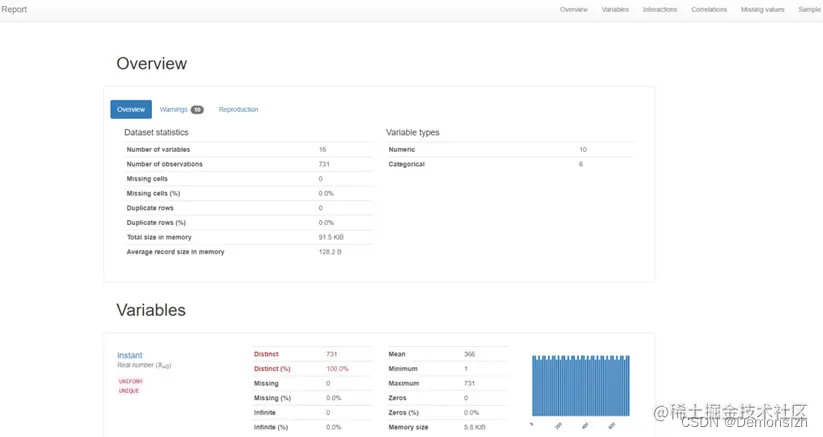The height and width of the screenshot is (437, 823).
Task: Click the Mean statistic label
Action: (x=397, y=354)
